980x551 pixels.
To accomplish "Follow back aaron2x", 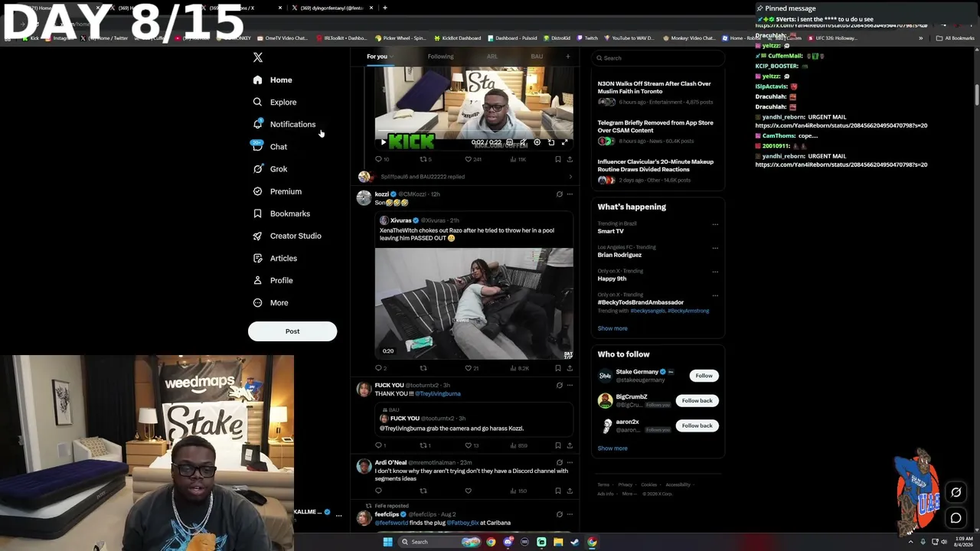I will point(697,426).
